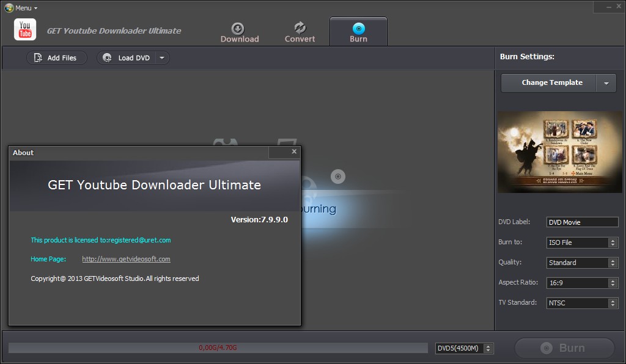Click the YouTube logo icon
The image size is (626, 364).
[x=25, y=29]
